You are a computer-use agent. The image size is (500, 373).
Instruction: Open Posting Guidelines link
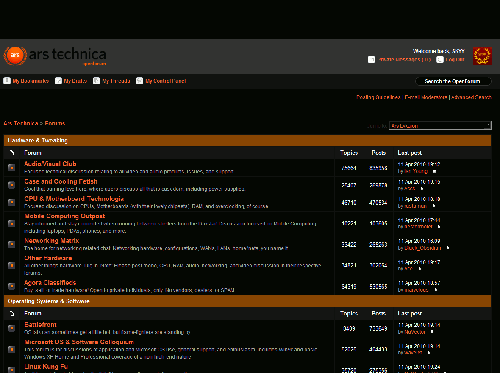pyautogui.click(x=378, y=97)
